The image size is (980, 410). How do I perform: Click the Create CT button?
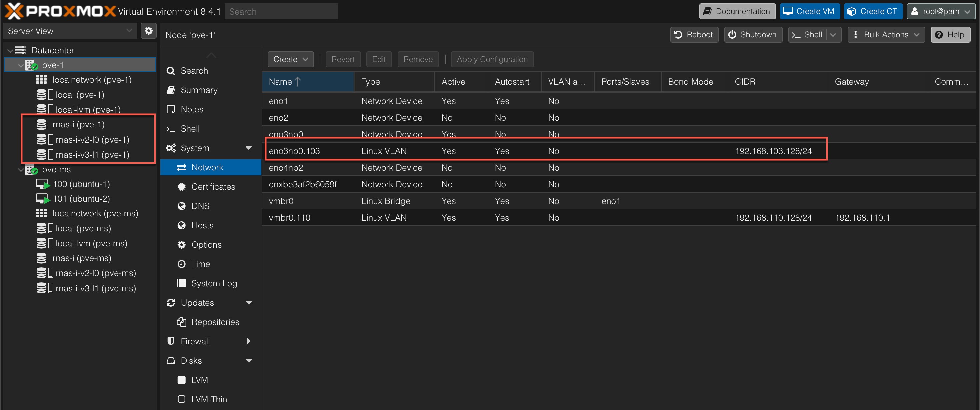tap(873, 11)
